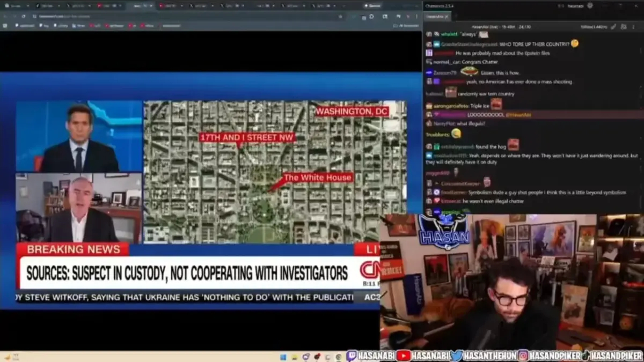Viewport: 644px width, 362px height.
Task: Click the news anchor video feed
Action: [79, 136]
